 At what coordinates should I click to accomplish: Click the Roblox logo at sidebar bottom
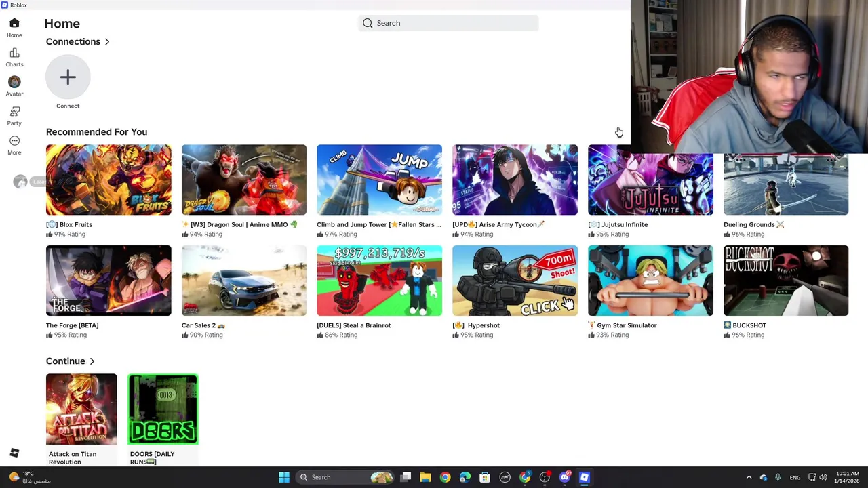pyautogui.click(x=14, y=453)
